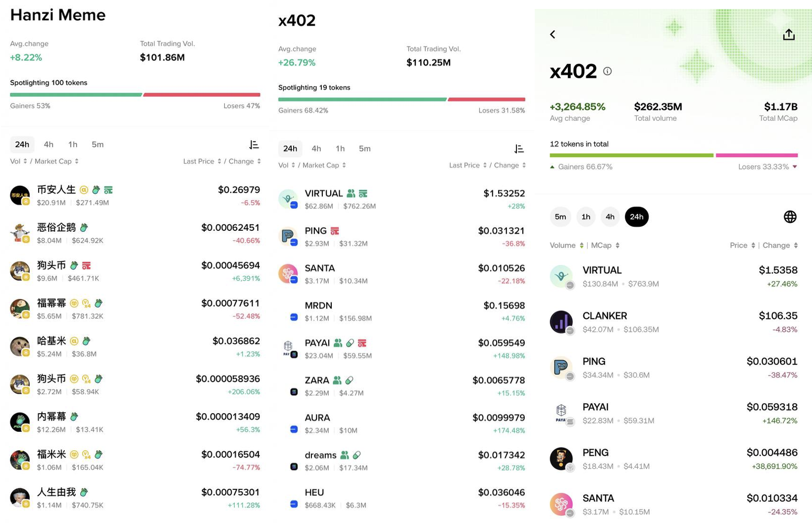This screenshot has height=525, width=812.
Task: Click the sort icon in middle x402 panel
Action: click(x=519, y=149)
